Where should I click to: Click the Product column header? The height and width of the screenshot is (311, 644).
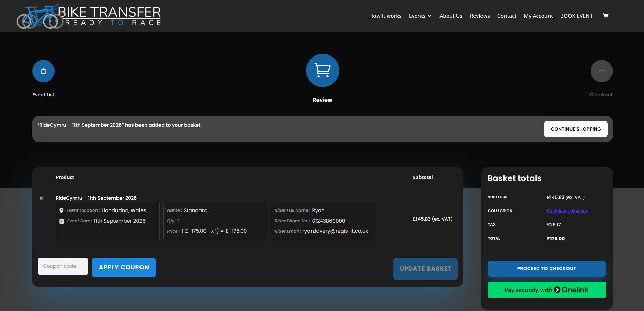65,177
